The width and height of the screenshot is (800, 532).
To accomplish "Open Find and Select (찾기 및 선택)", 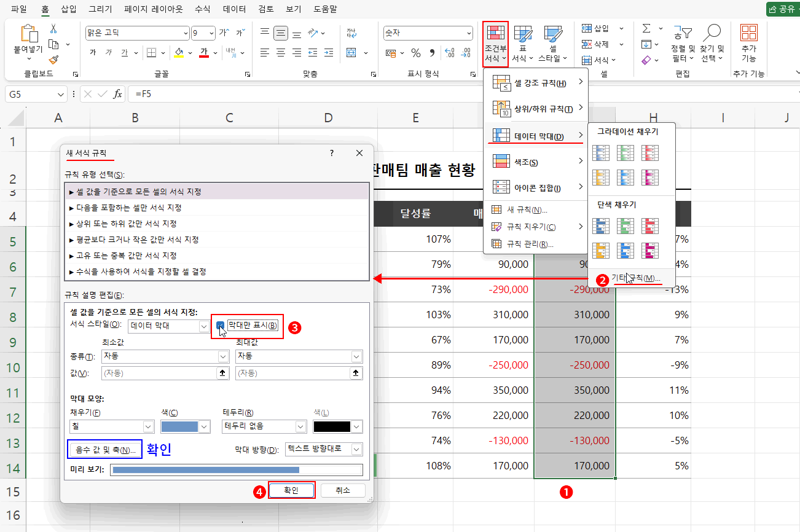I will click(712, 43).
